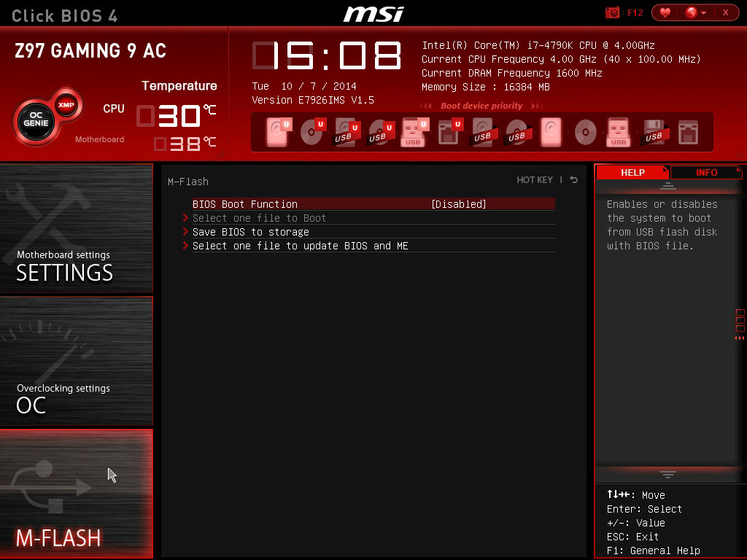This screenshot has width=747, height=560.
Task: Select the leftmost UEFI hard disk boot icon
Action: (x=278, y=133)
